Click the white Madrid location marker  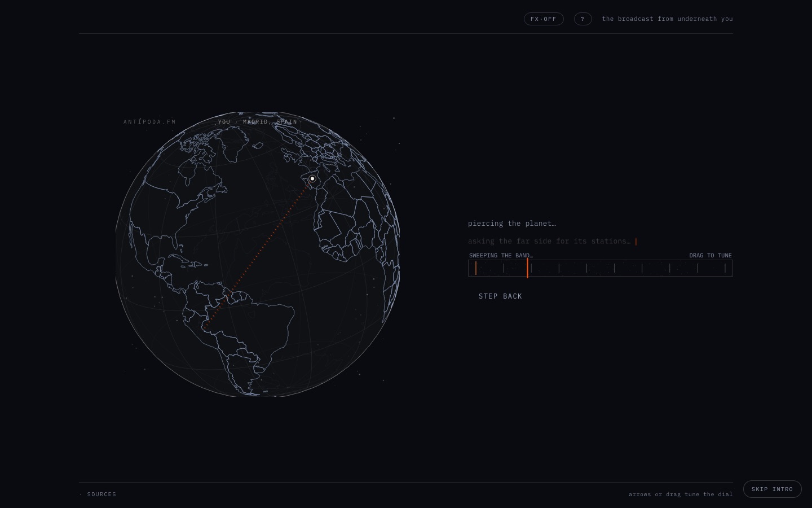coord(312,179)
